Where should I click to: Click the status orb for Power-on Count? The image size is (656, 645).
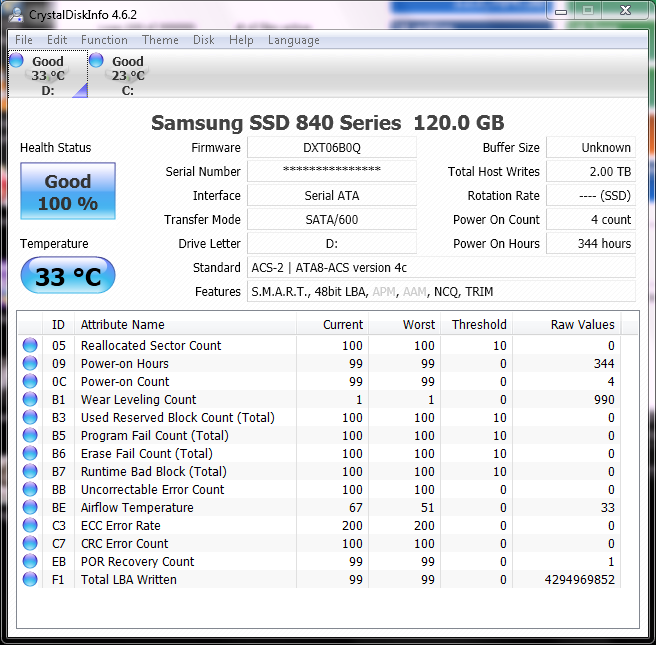click(x=30, y=381)
